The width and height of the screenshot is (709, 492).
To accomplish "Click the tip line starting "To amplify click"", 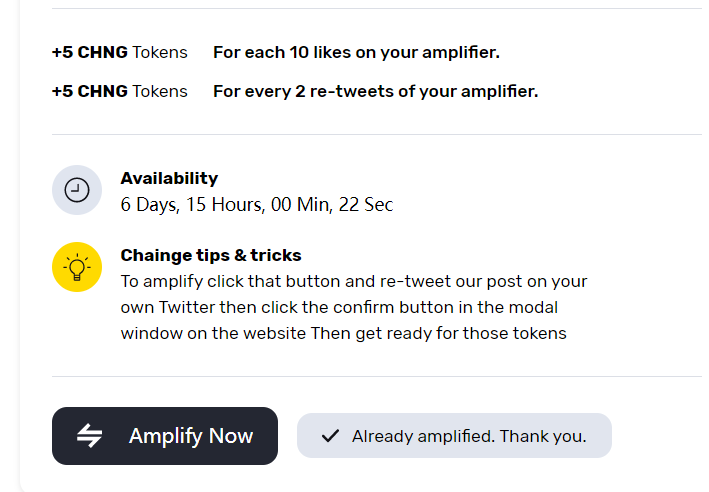I will 353,281.
